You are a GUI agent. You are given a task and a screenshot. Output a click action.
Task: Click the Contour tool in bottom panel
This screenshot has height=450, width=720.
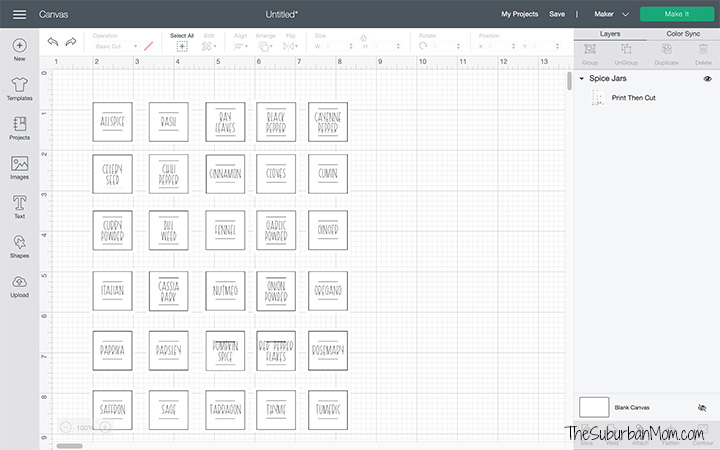coord(703,435)
